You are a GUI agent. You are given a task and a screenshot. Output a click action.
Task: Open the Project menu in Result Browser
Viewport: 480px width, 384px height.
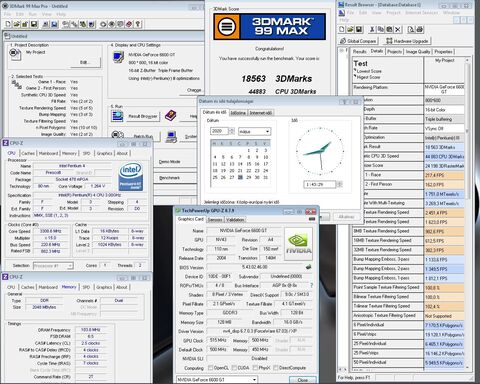coord(393,13)
